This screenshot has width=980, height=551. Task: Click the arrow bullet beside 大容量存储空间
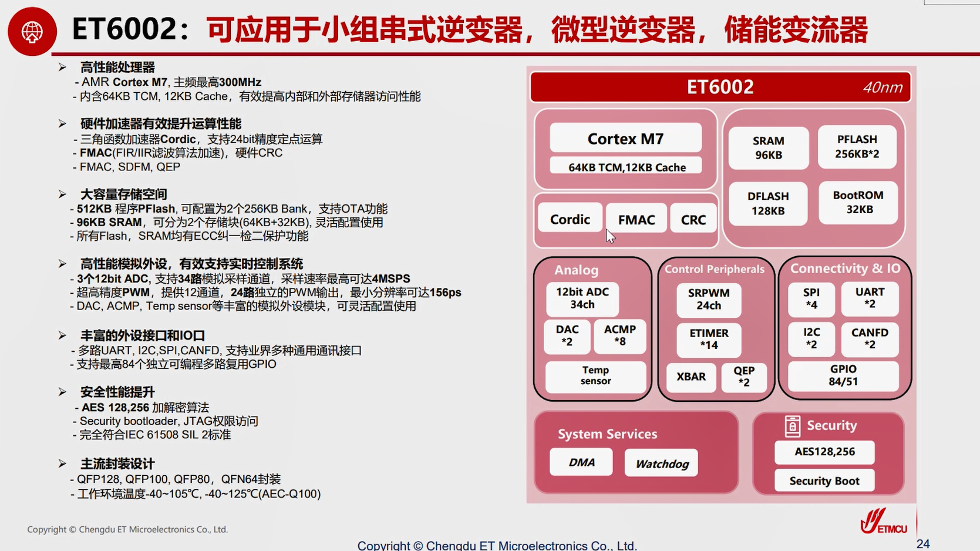click(62, 194)
